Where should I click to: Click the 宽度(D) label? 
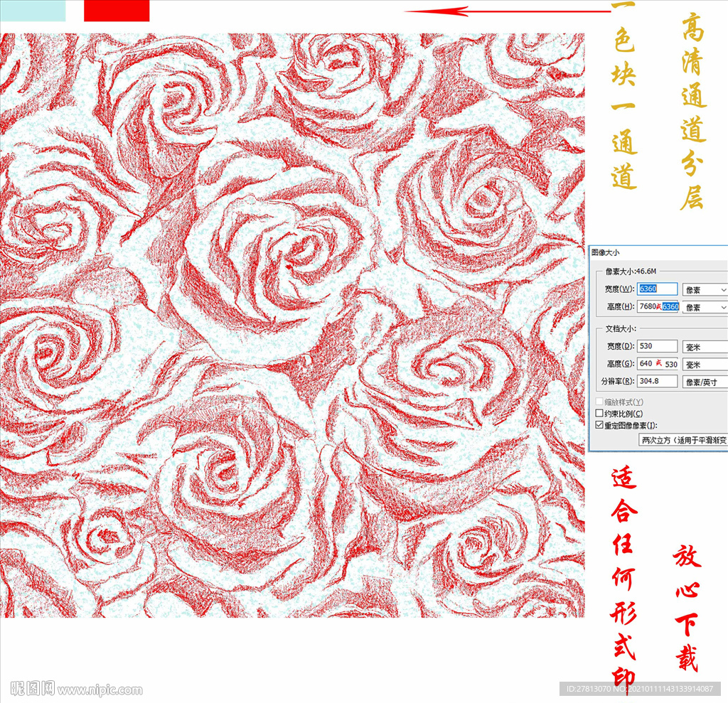[620, 346]
